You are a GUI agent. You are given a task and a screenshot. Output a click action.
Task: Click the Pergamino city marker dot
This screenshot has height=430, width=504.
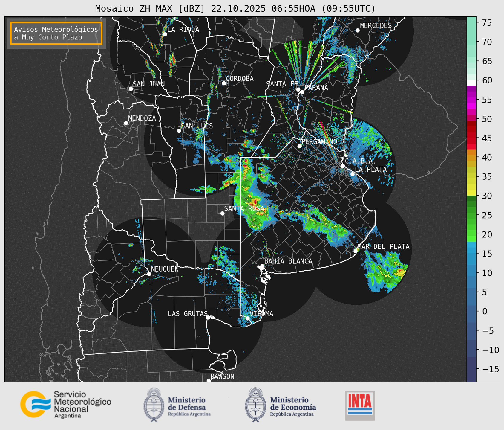click(x=299, y=146)
